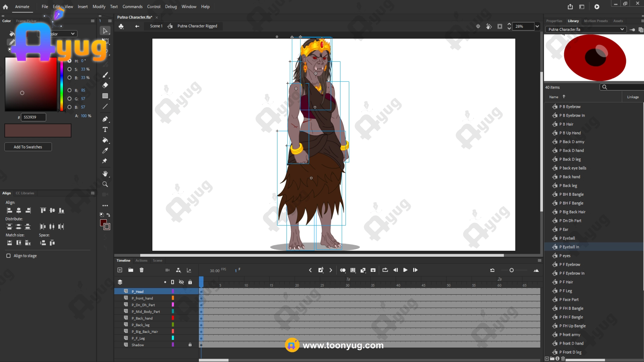Open the stage zoom percentage dropdown
The image size is (644, 362).
(x=537, y=26)
